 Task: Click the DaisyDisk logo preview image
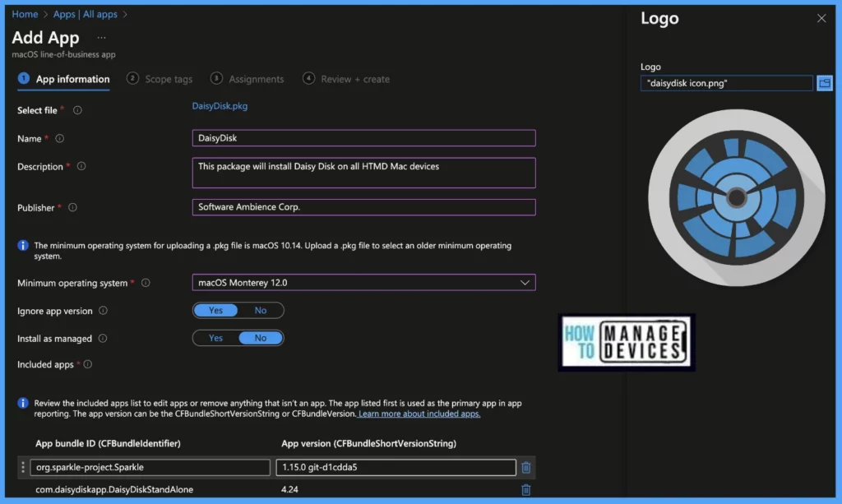[x=736, y=198]
